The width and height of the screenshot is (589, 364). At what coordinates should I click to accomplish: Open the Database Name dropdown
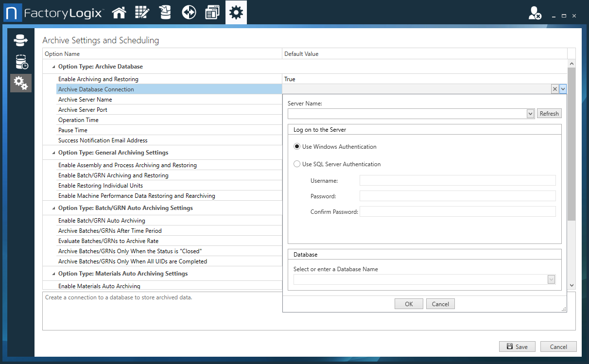(551, 279)
